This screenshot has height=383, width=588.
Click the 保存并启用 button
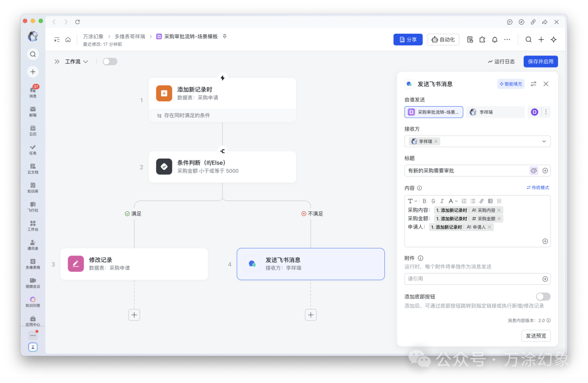[540, 61]
